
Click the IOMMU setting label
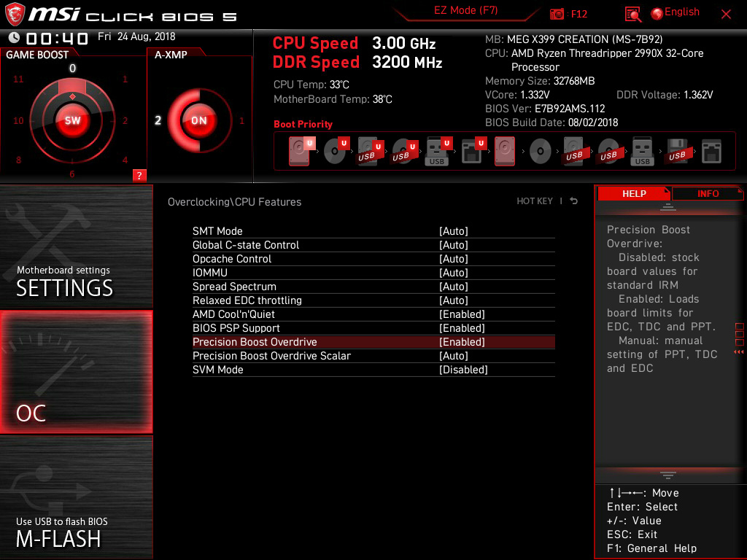point(210,273)
